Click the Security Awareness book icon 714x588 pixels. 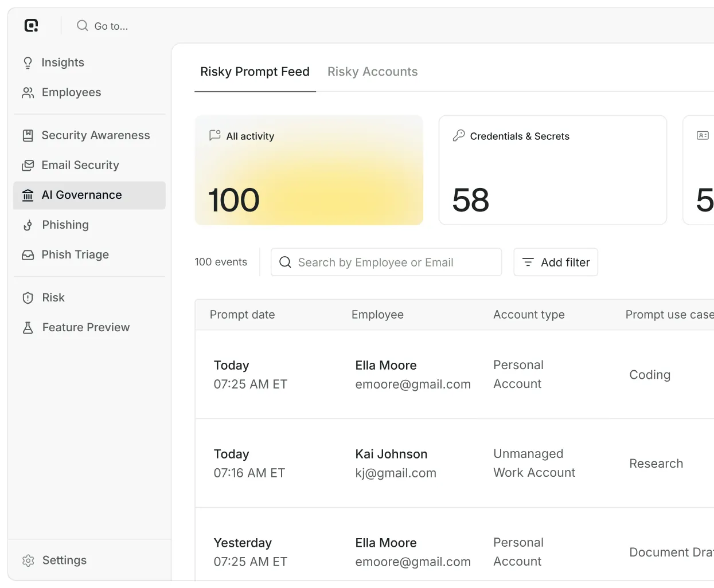tap(28, 135)
